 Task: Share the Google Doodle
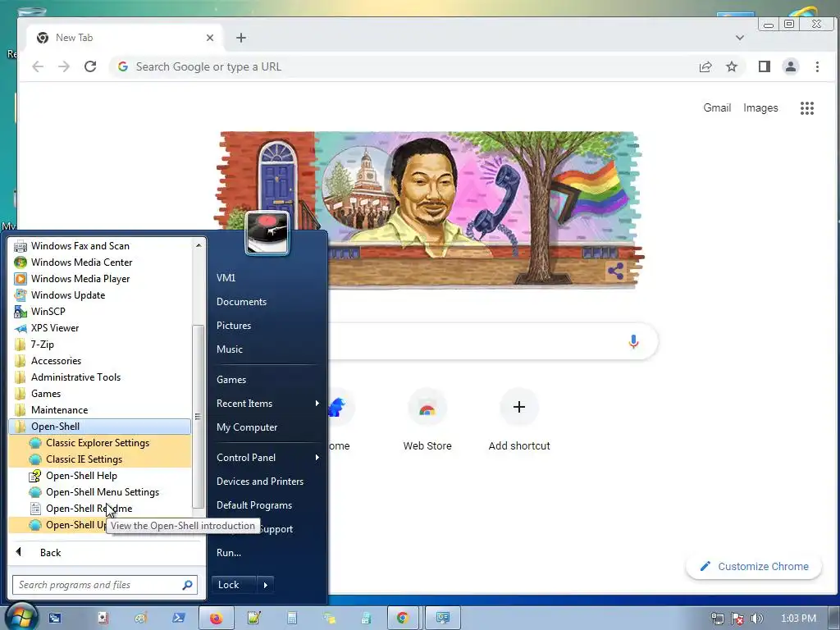click(x=615, y=271)
